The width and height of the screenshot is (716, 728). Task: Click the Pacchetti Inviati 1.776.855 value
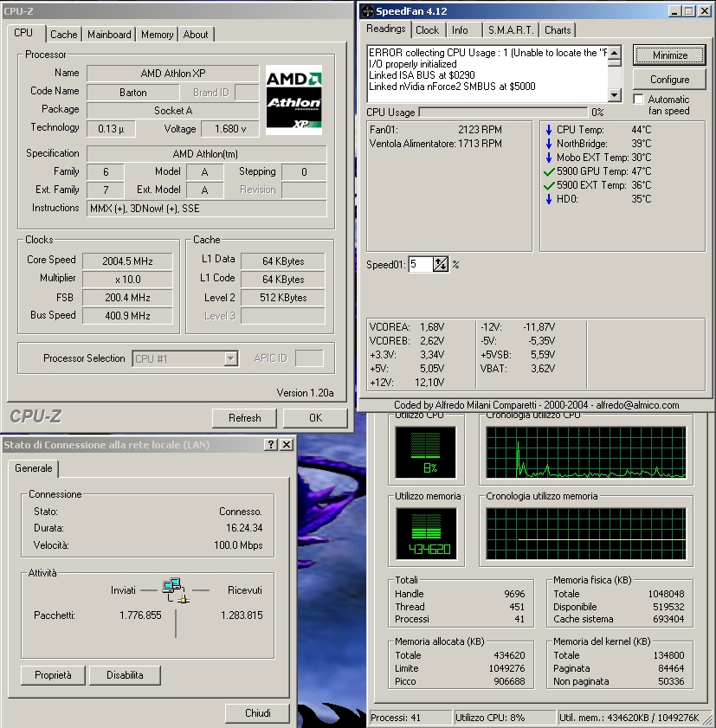[x=140, y=615]
